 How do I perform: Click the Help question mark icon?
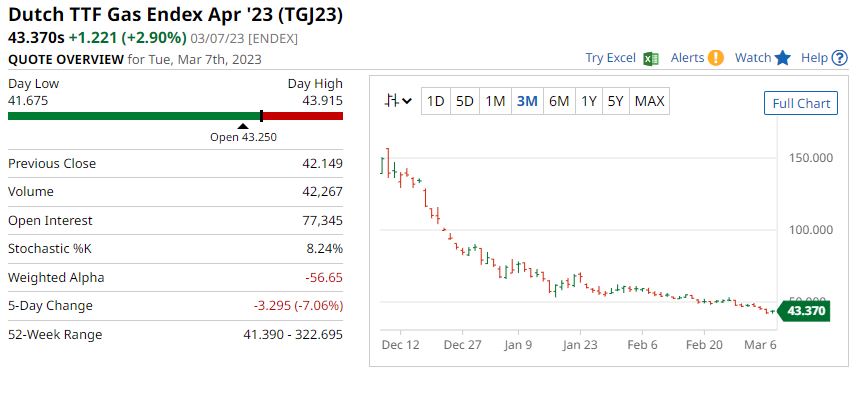(839, 58)
